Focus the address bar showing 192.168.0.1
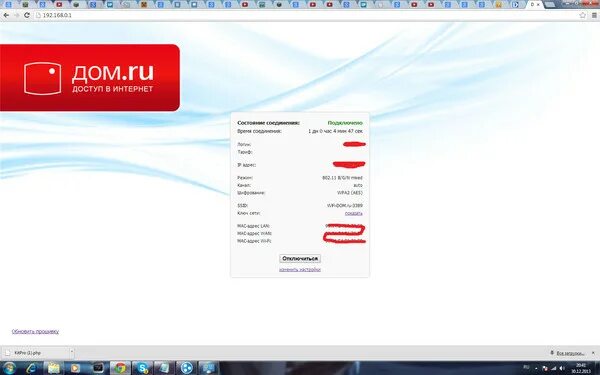The width and height of the screenshot is (600, 375). (x=306, y=15)
